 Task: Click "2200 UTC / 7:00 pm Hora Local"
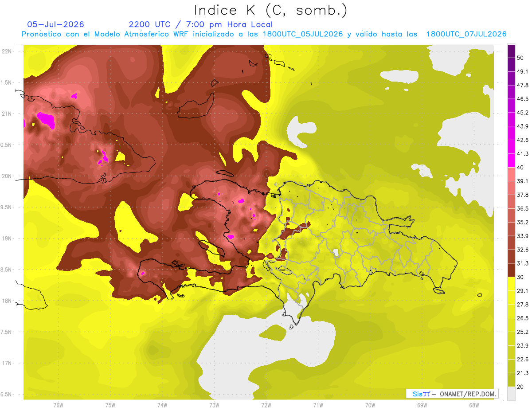pos(201,24)
